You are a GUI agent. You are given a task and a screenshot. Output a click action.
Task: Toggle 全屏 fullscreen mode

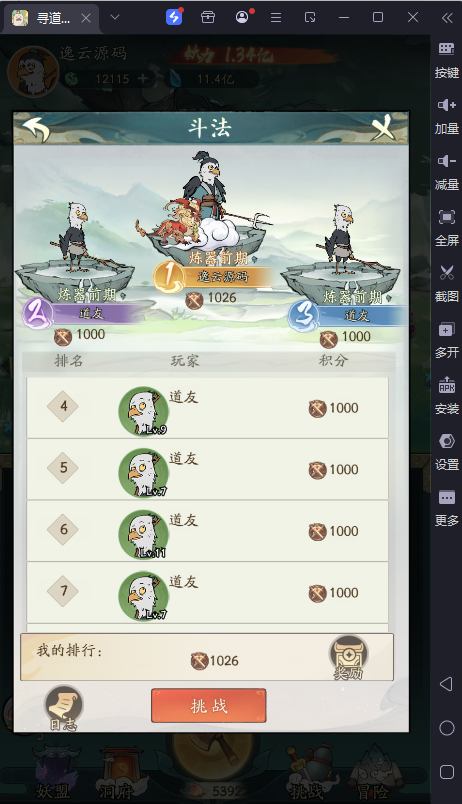447,228
